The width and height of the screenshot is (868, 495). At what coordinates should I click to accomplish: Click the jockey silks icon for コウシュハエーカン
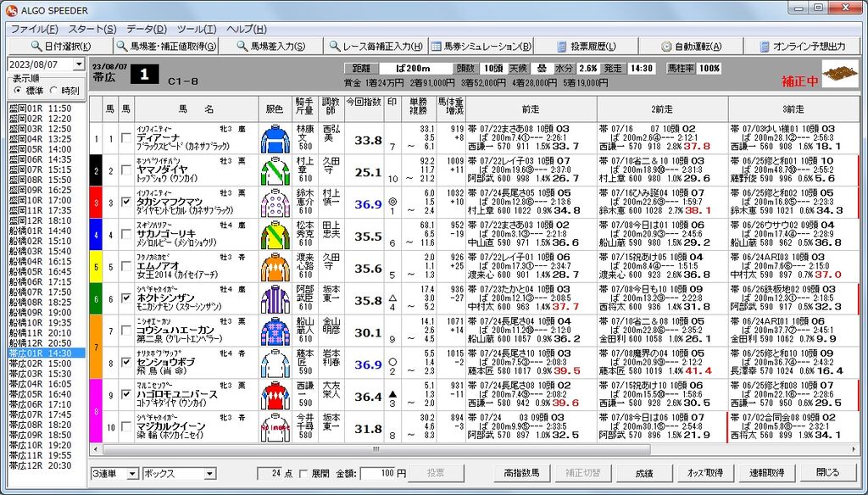275,331
